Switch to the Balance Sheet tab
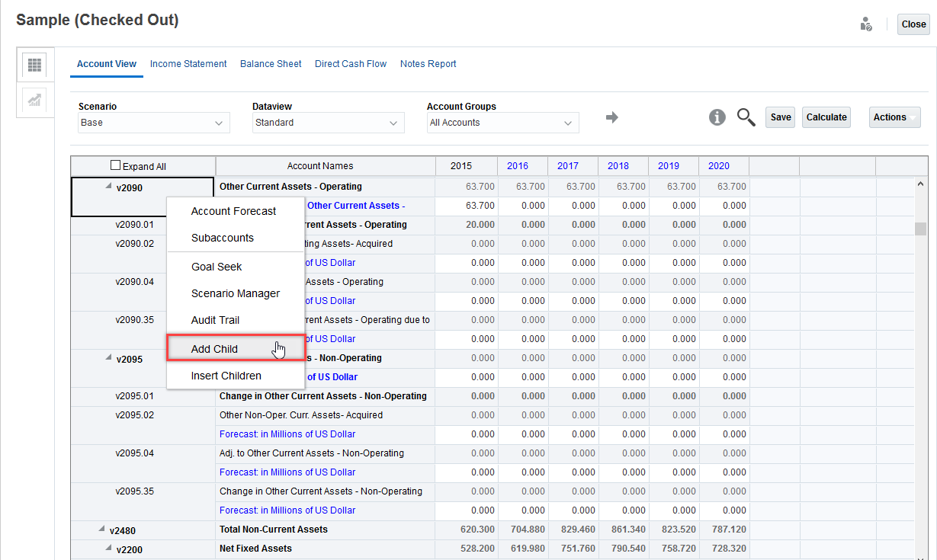937x560 pixels. [x=271, y=64]
